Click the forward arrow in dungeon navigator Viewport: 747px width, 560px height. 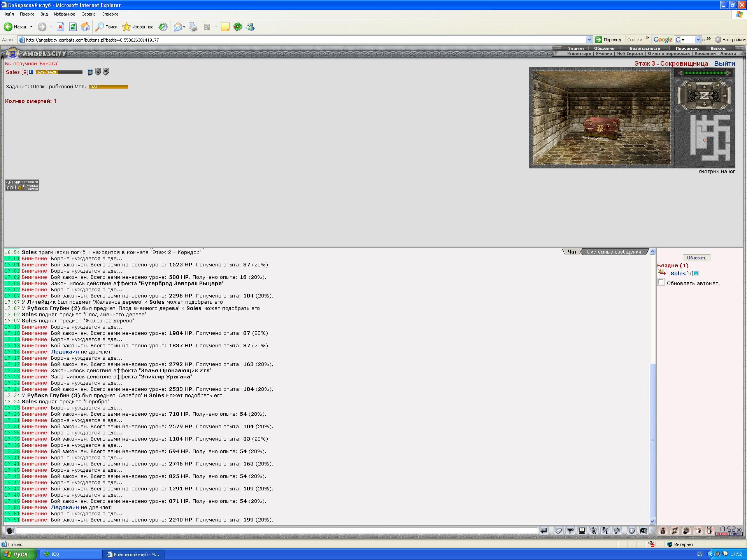pyautogui.click(x=704, y=88)
